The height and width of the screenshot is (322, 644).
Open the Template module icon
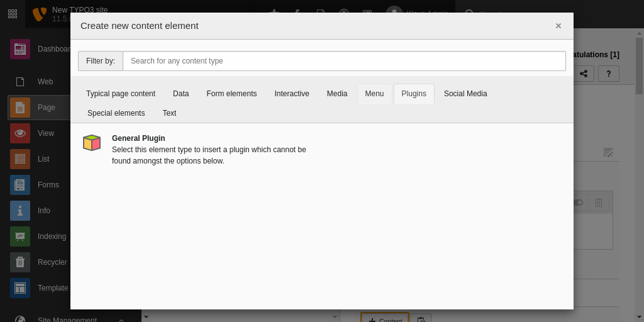coord(20,288)
